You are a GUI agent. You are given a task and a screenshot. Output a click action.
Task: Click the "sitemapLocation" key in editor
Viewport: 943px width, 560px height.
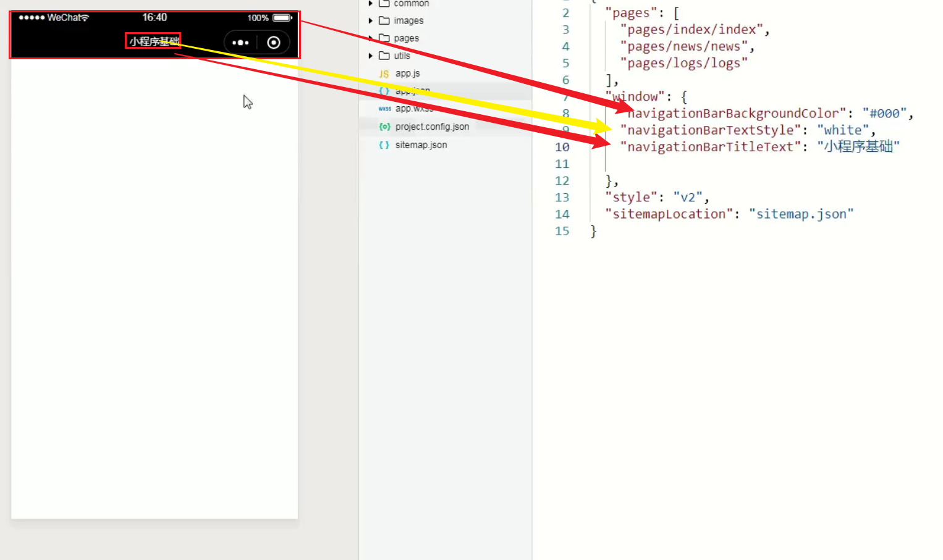[x=669, y=214]
